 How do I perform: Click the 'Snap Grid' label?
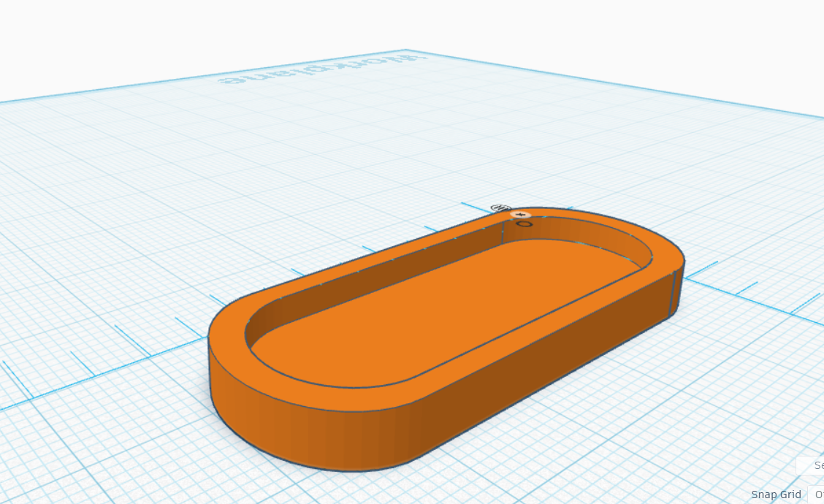(776, 495)
